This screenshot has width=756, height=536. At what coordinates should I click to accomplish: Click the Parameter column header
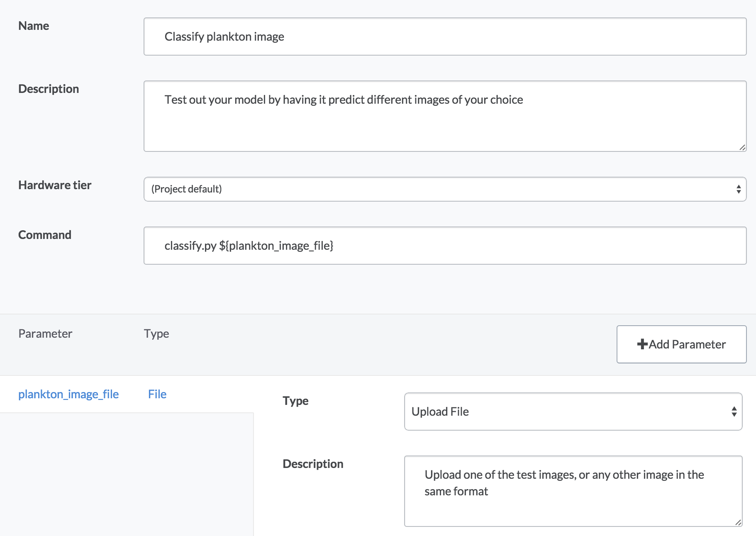[45, 334]
